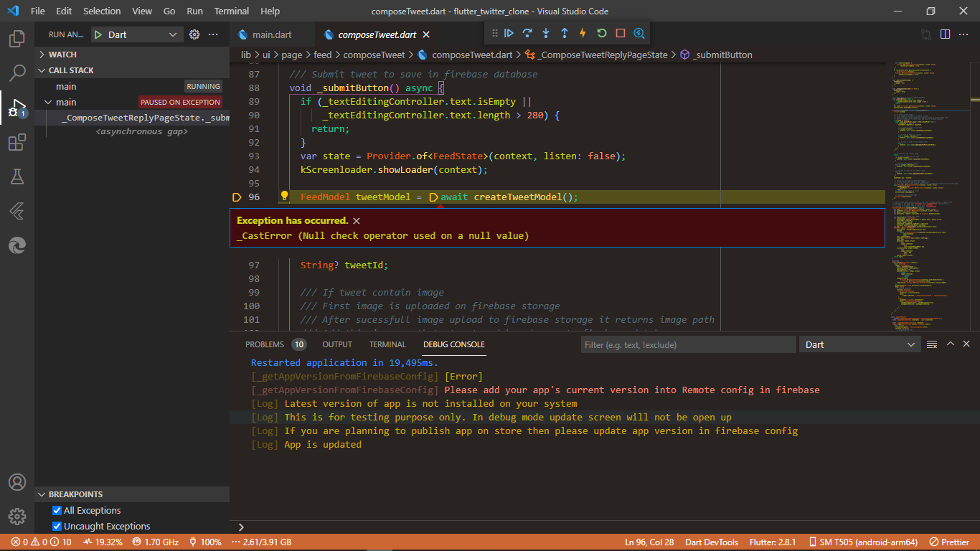
Task: Disable the Uncaught Exceptions checkbox
Action: click(x=55, y=526)
